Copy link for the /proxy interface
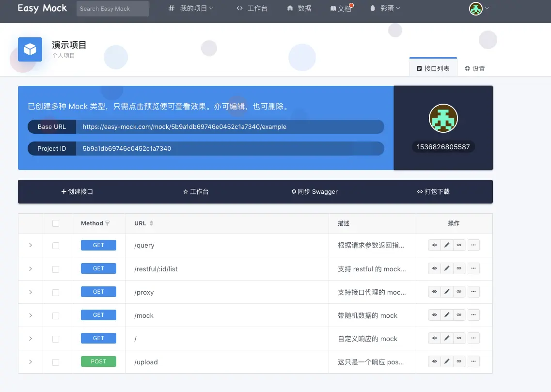 point(459,292)
